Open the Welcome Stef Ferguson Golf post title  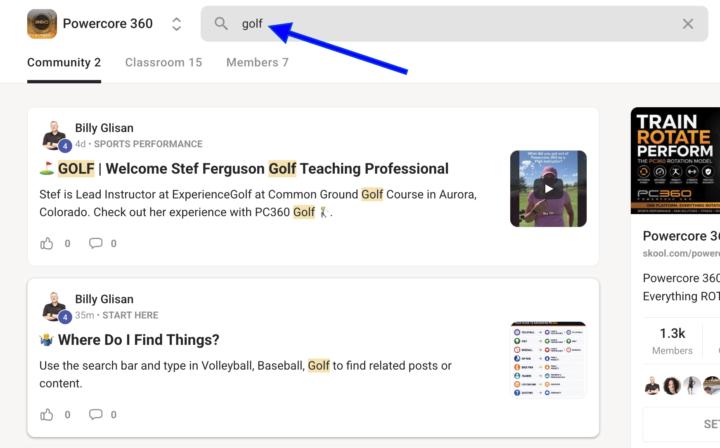(244, 168)
